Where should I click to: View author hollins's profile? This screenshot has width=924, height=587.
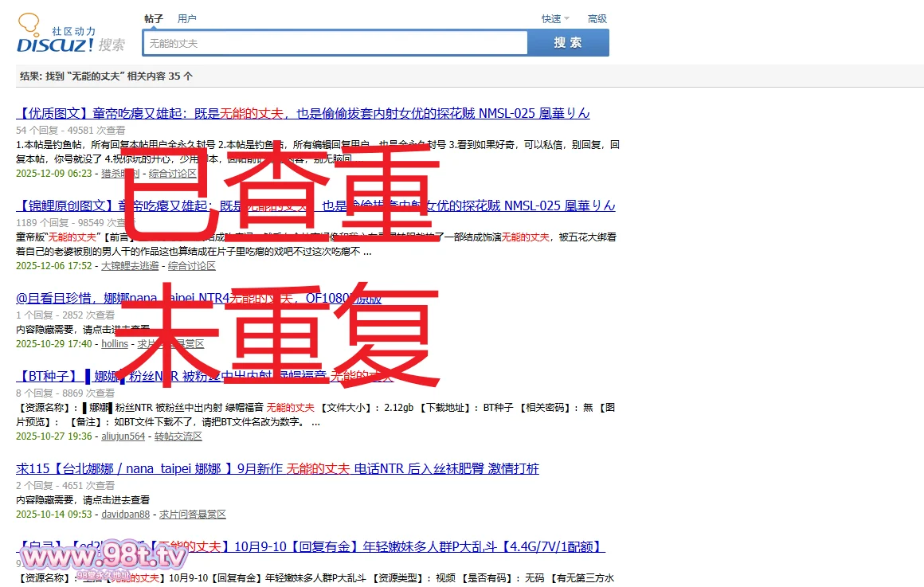[115, 344]
